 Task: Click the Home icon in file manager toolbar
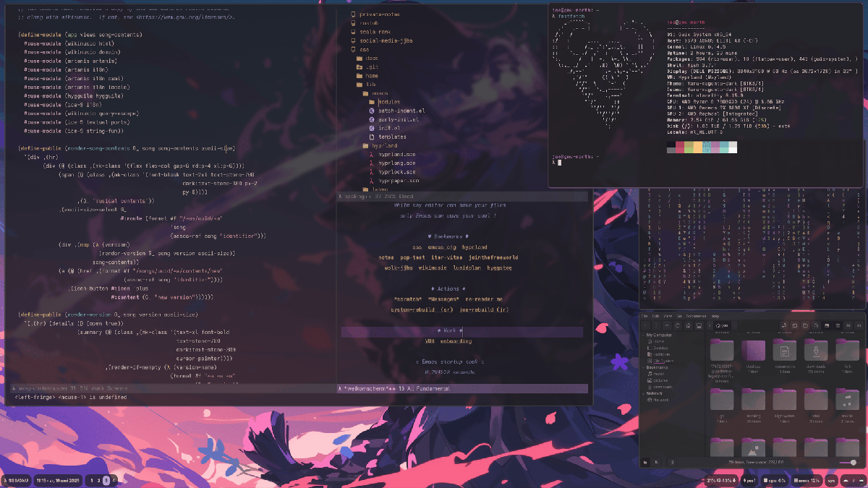point(689,325)
